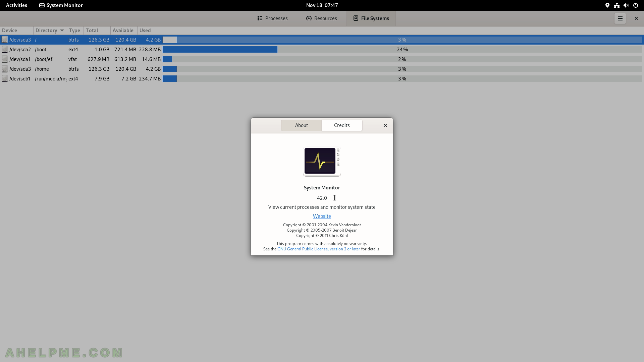Open the Credits tab in the dialog
644x362 pixels.
(x=342, y=125)
